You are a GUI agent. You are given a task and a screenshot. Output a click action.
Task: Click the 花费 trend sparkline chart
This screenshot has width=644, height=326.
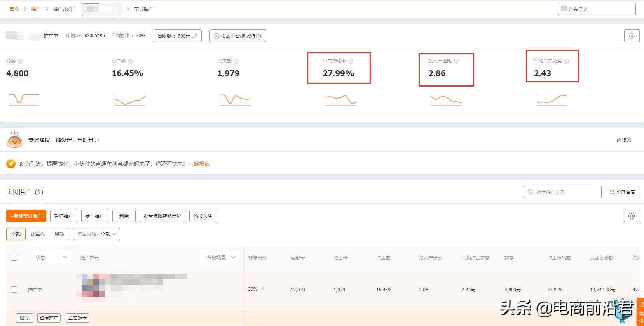pos(24,99)
